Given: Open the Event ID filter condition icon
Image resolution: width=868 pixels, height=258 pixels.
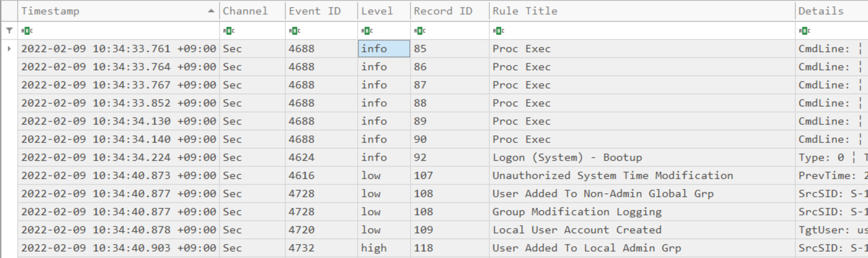Looking at the screenshot, I should coord(295,31).
